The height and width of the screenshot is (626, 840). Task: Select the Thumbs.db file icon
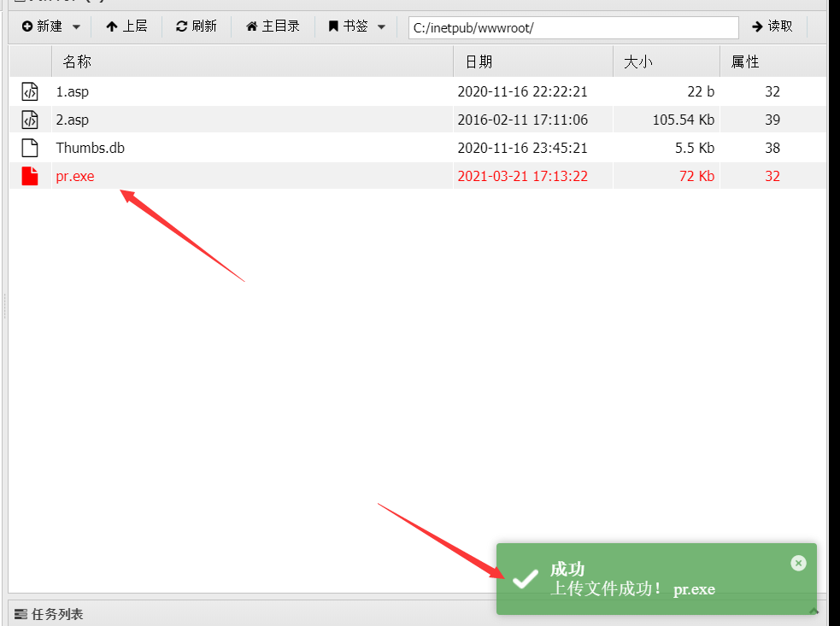point(30,148)
